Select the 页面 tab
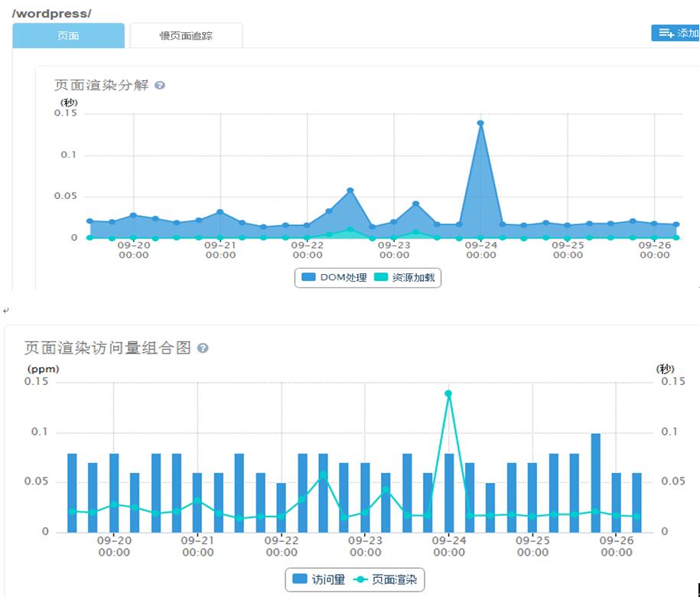 coord(67,35)
